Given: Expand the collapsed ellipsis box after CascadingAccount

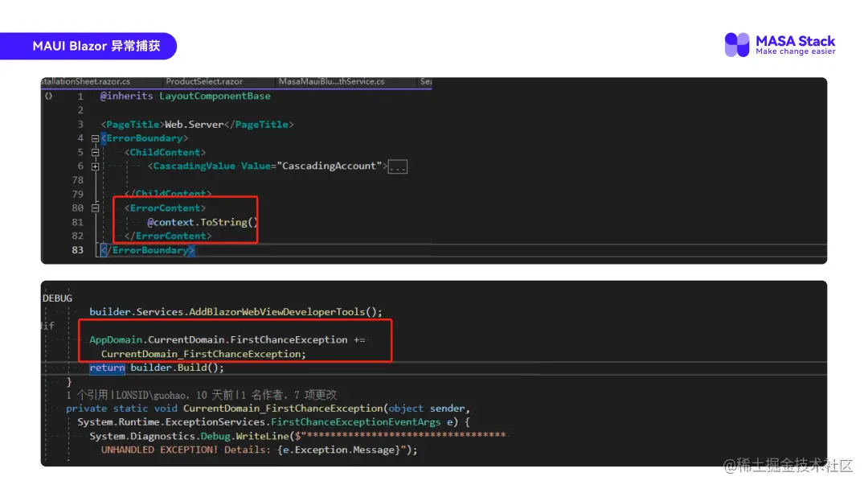Looking at the screenshot, I should click(398, 166).
